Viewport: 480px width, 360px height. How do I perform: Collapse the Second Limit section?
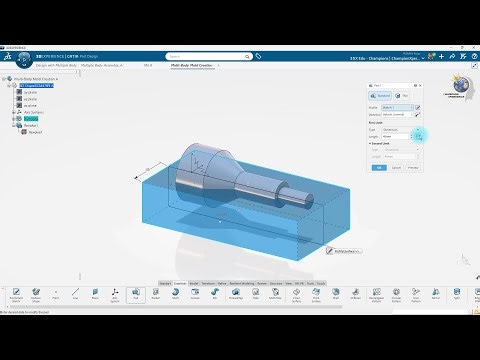click(x=370, y=143)
